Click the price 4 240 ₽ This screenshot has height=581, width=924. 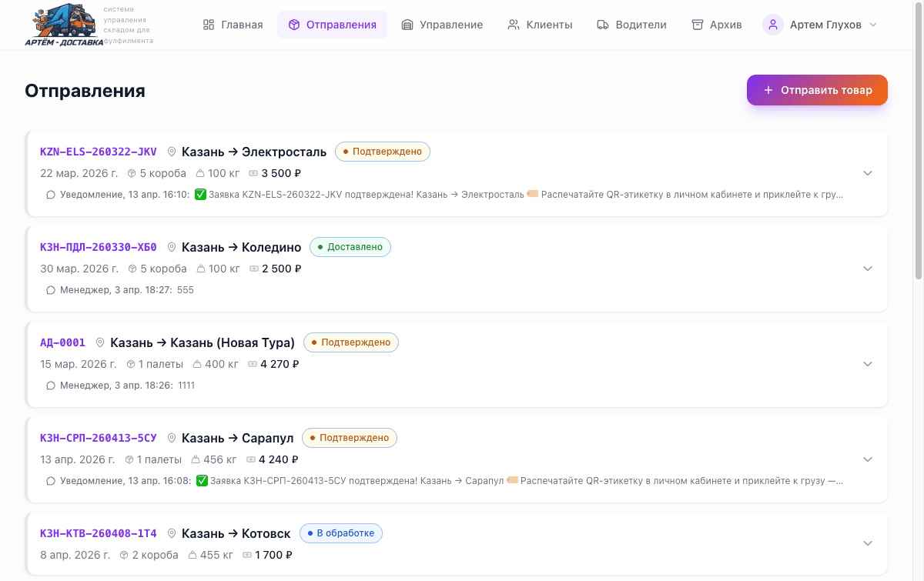coord(279,459)
